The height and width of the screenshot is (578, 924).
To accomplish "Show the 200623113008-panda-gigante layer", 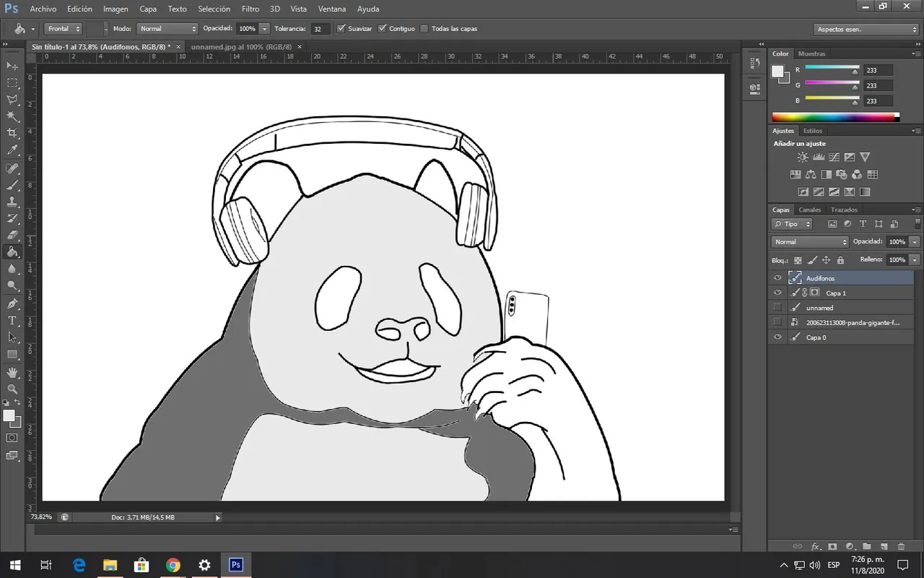I will 777,322.
